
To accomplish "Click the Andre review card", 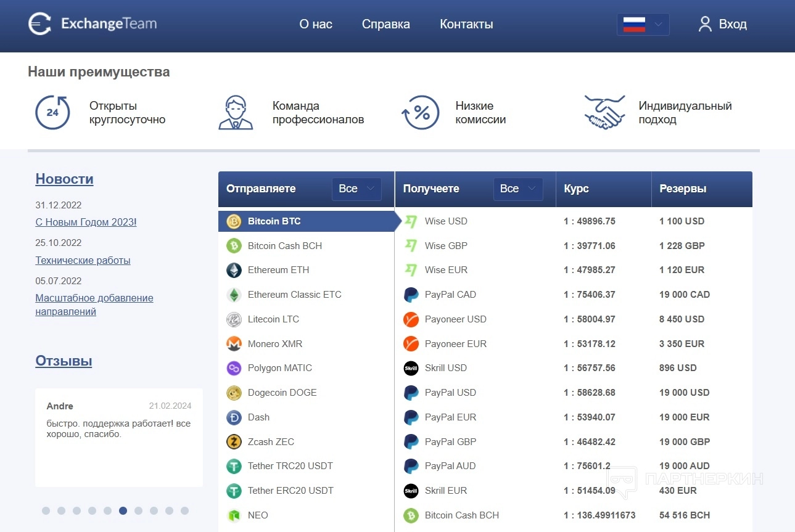I will pyautogui.click(x=119, y=437).
